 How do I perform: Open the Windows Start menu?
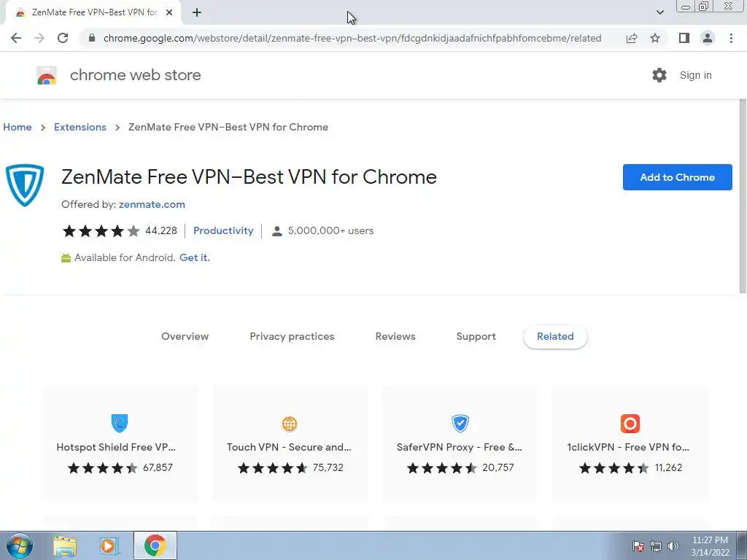click(x=19, y=545)
